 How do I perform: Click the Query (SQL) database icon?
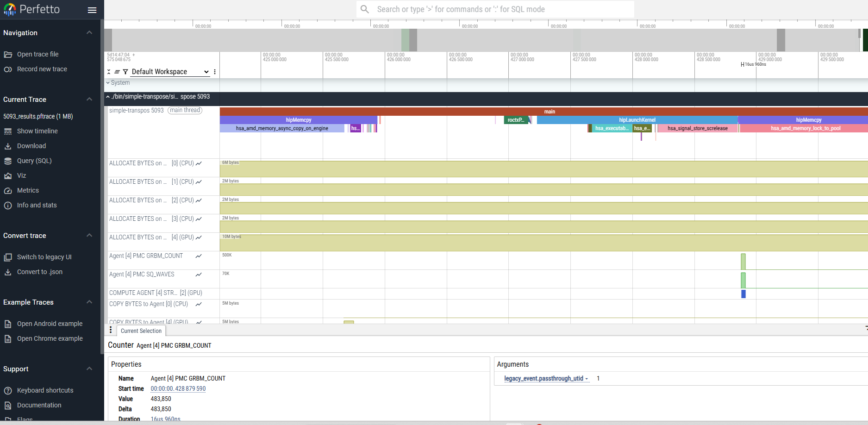pyautogui.click(x=8, y=161)
